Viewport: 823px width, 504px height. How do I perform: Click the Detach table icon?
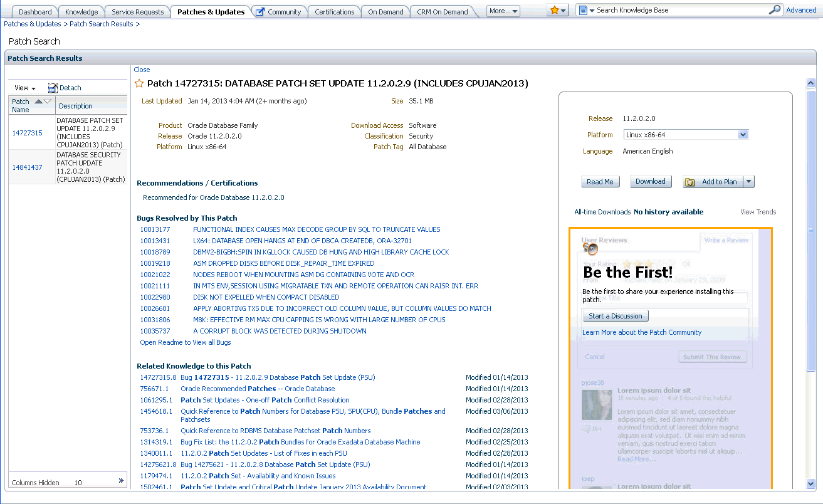point(53,88)
